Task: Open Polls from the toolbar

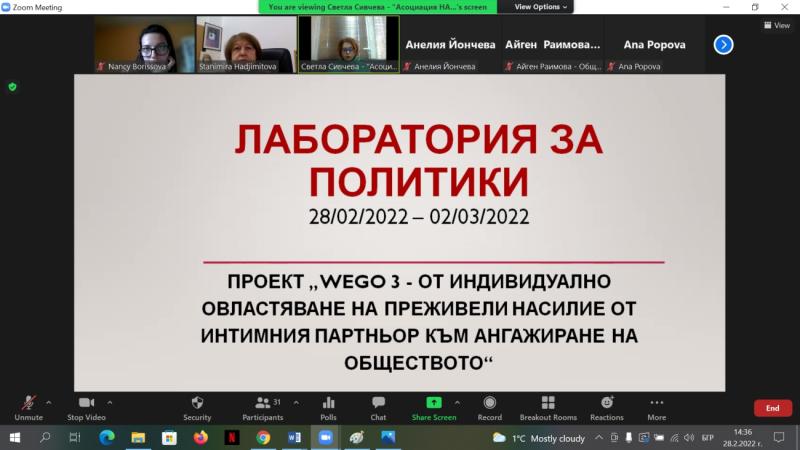Action: coord(328,403)
